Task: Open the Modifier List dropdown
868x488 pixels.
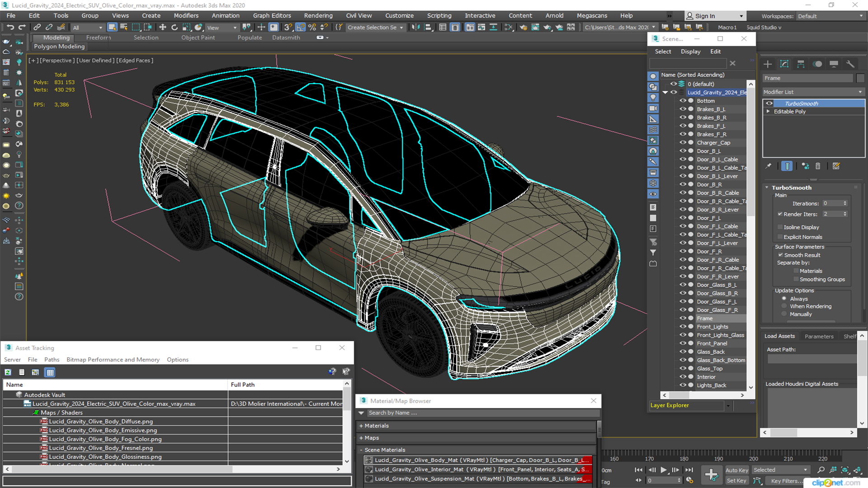Action: coord(813,92)
